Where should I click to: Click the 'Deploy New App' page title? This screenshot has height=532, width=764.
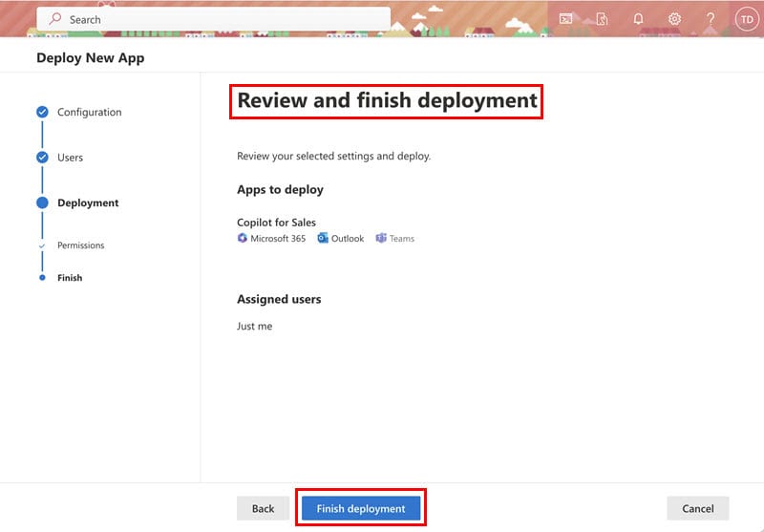click(x=90, y=57)
